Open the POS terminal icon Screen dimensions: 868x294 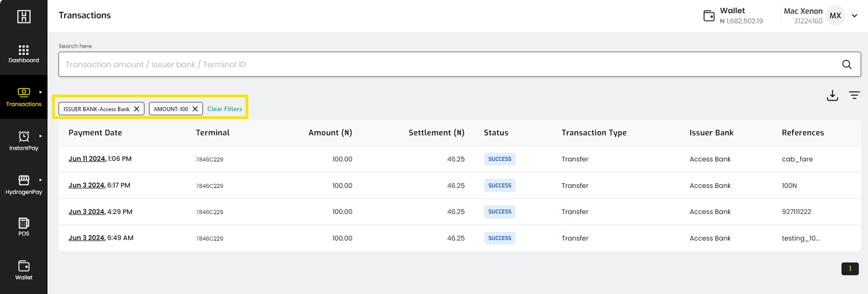pyautogui.click(x=24, y=223)
